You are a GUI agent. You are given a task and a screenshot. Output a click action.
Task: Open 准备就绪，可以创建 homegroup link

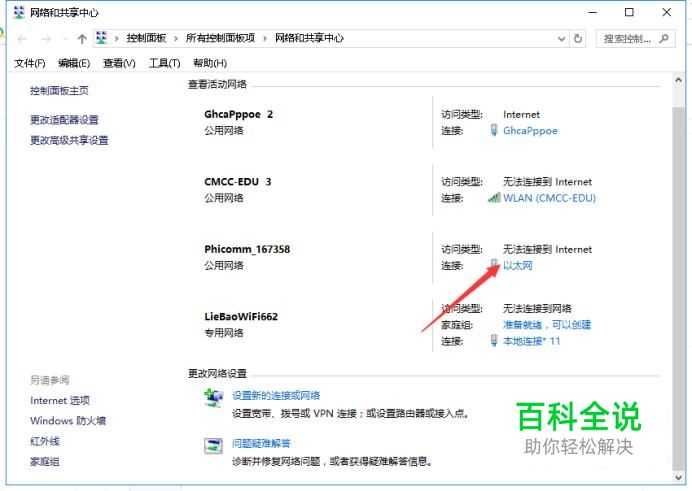547,325
